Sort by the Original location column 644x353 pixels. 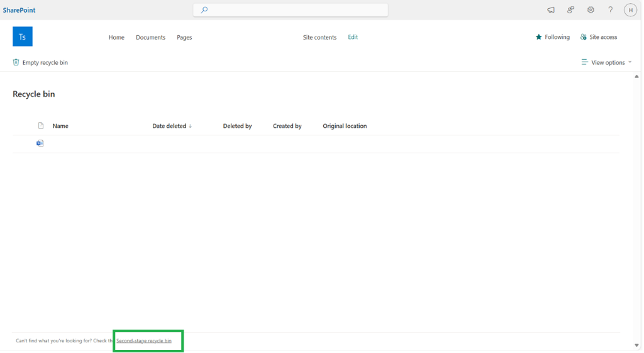click(x=345, y=126)
